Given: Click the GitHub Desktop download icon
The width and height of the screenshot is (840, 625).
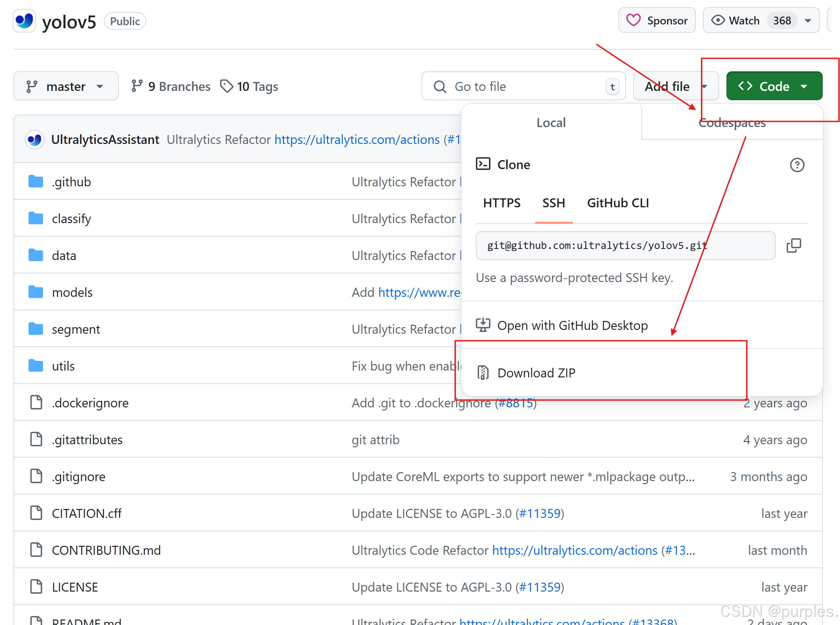Looking at the screenshot, I should tap(483, 325).
